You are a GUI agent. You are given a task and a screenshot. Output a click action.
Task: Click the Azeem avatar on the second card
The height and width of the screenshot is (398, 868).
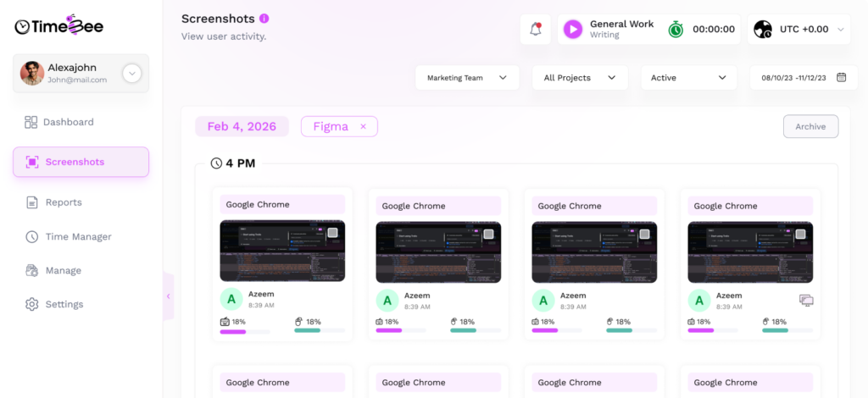[387, 300]
